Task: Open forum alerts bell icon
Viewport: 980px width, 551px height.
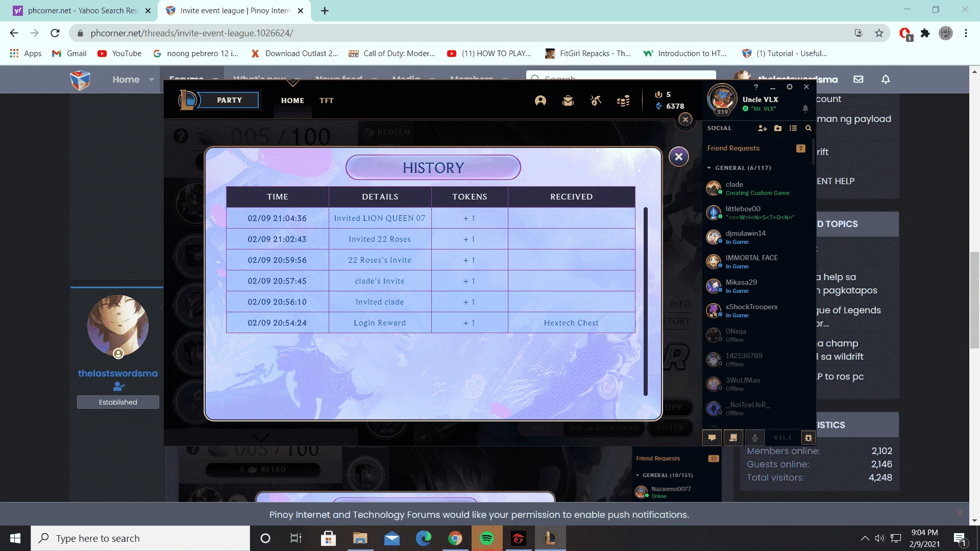Action: 886,79
